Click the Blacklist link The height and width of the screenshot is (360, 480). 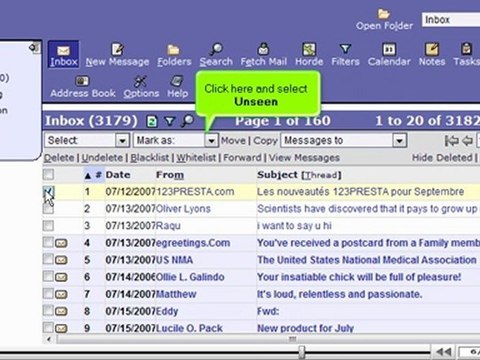[x=149, y=158]
